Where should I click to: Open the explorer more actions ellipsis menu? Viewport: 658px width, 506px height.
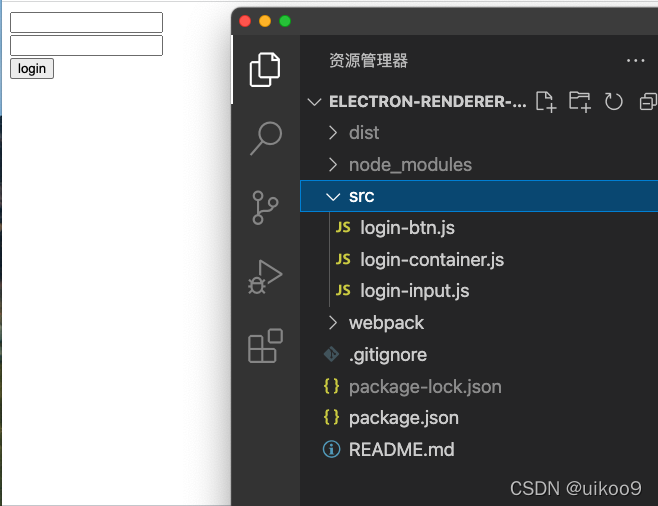(x=635, y=61)
